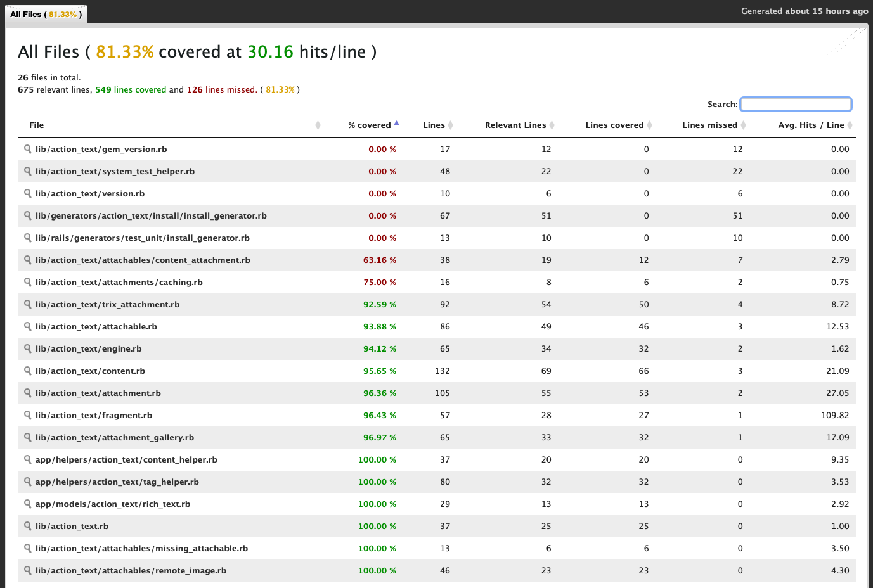873x588 pixels.
Task: Click magnifier icon beside attachments/caching.rb
Action: tap(28, 282)
